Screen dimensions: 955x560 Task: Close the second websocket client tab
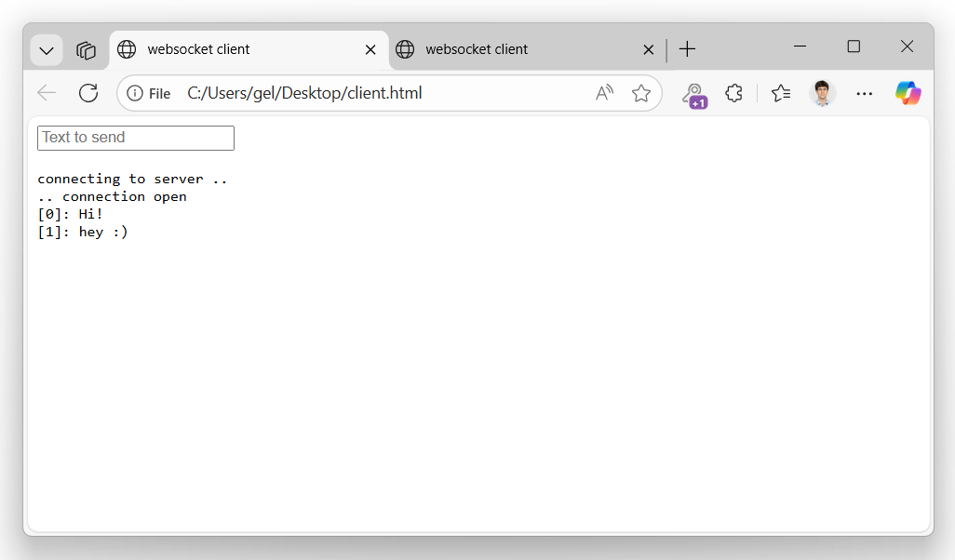[649, 50]
